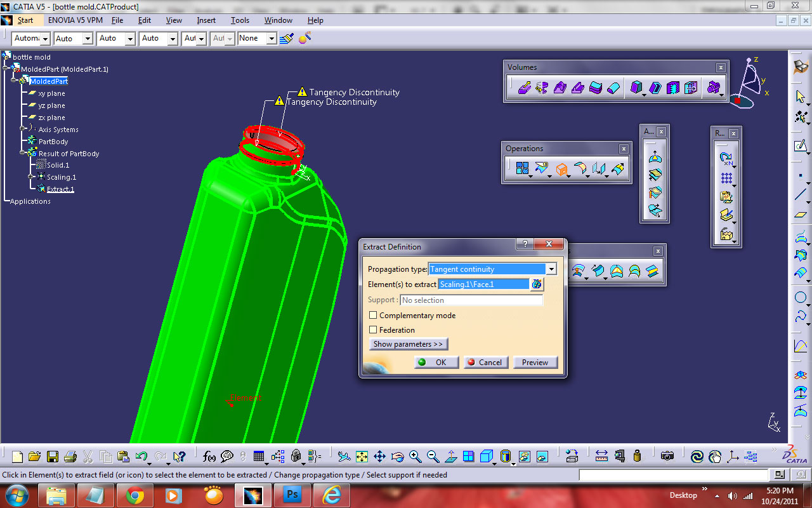Select the Isometric View cube icon
Image resolution: width=812 pixels, height=508 pixels.
[487, 457]
